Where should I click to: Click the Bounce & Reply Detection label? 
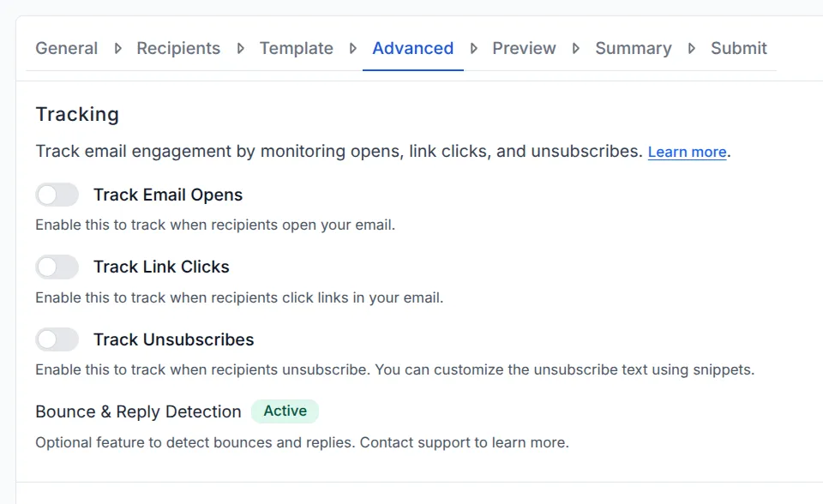[x=138, y=412]
